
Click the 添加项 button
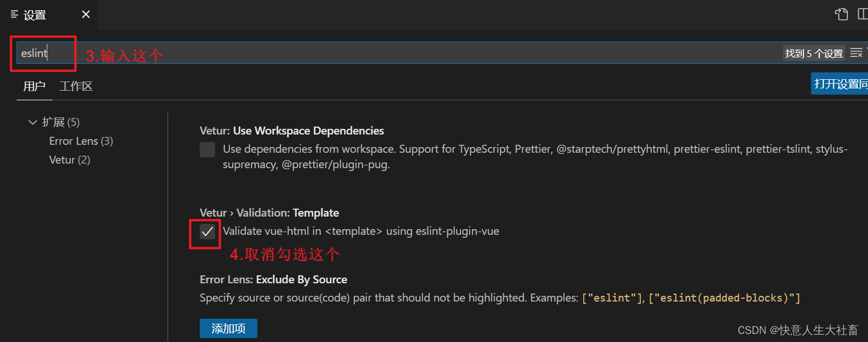tap(228, 328)
